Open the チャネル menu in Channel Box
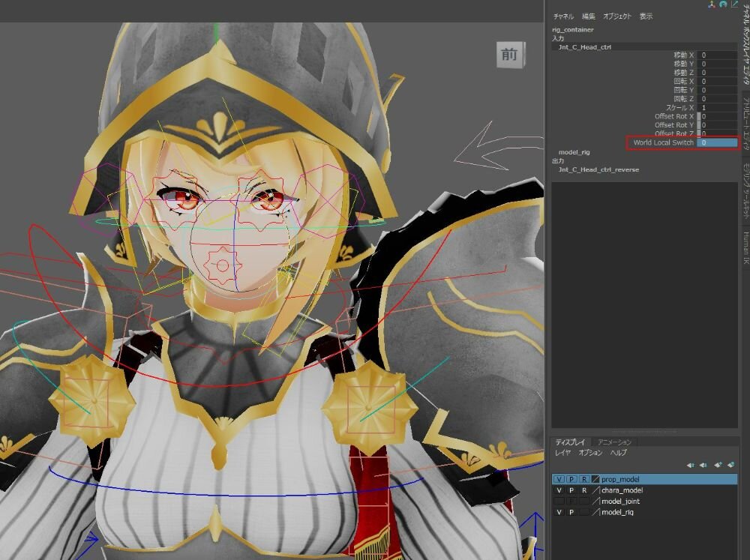Image resolution: width=750 pixels, height=560 pixels. tap(563, 16)
